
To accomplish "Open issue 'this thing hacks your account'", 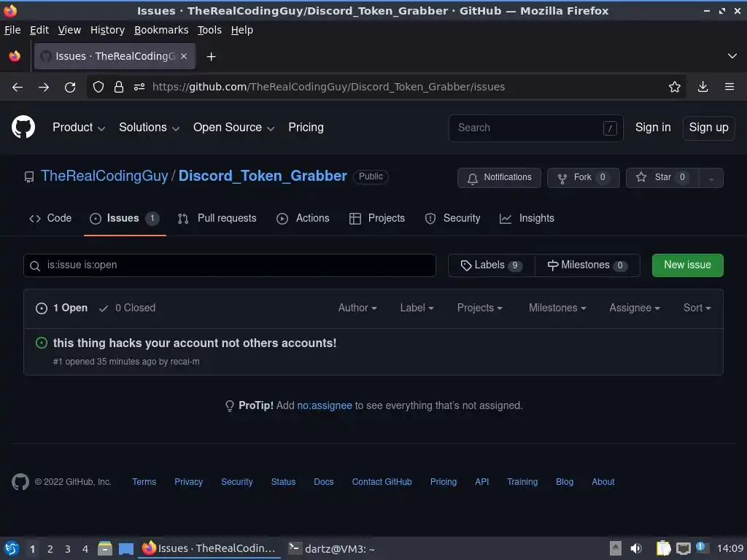I will (x=195, y=343).
